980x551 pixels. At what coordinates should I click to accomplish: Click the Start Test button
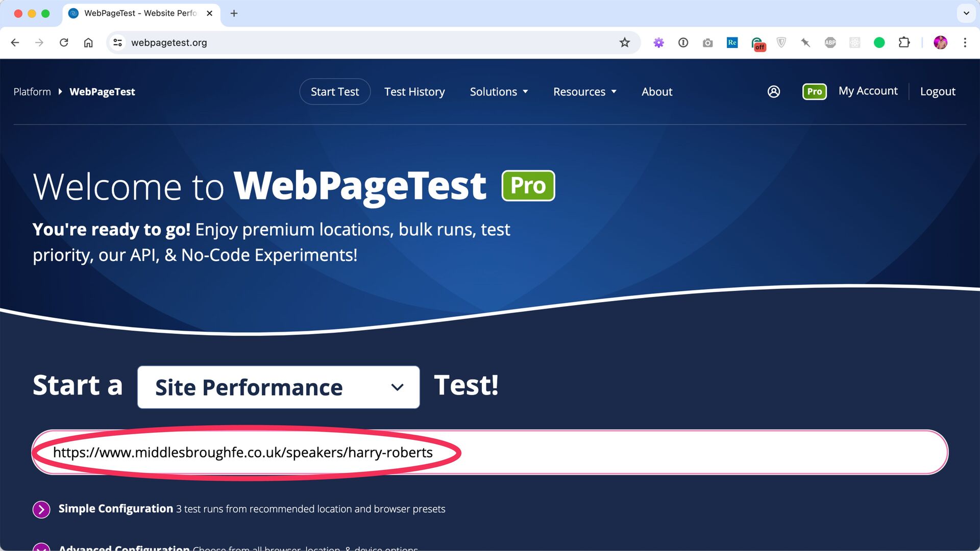point(335,92)
